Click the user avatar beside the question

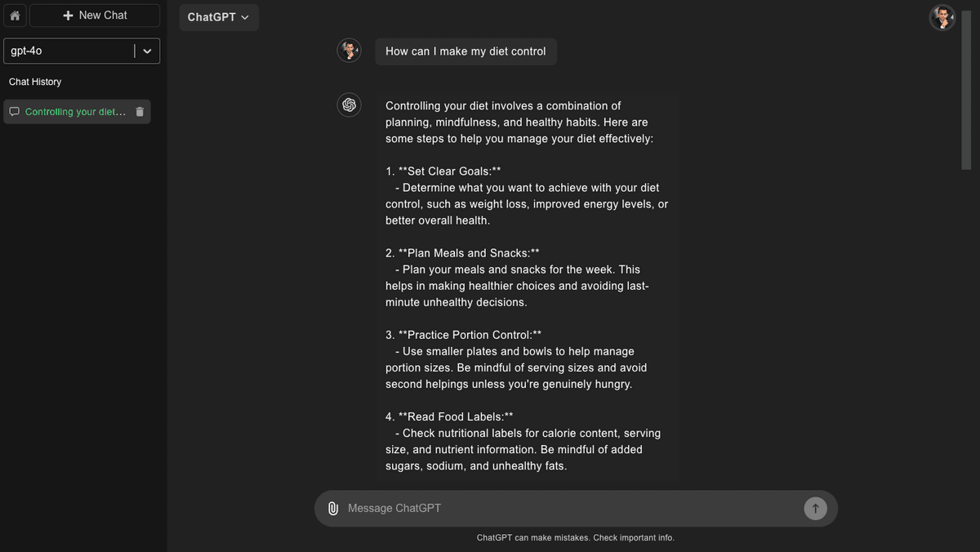pos(350,51)
